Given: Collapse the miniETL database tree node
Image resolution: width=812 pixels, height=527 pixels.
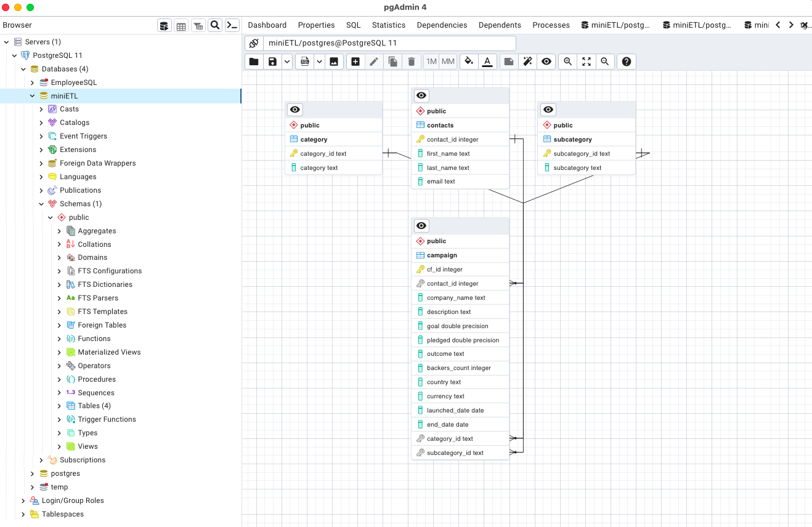Looking at the screenshot, I should point(32,95).
